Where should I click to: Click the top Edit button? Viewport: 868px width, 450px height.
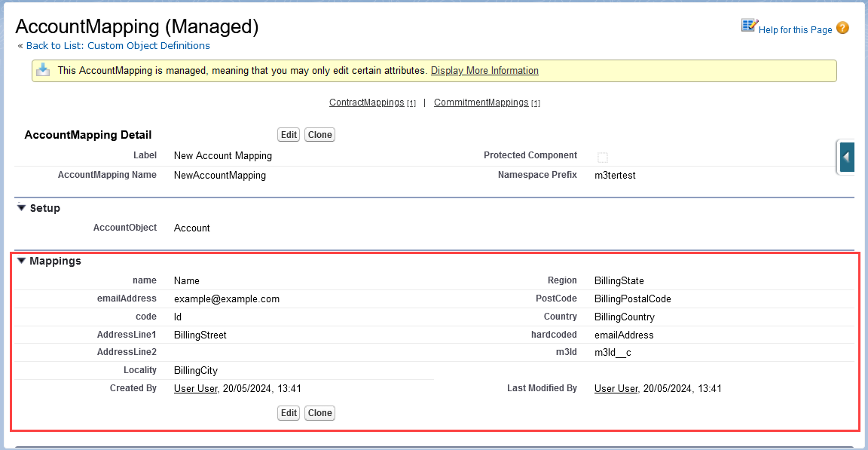click(x=289, y=134)
